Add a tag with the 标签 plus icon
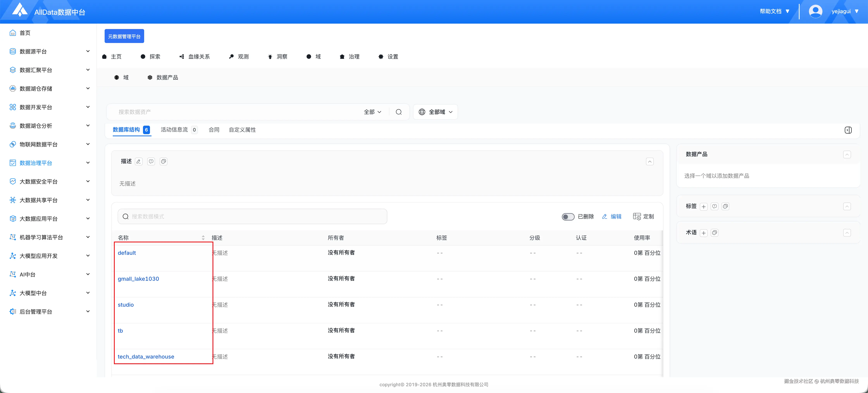This screenshot has width=868, height=393. tap(704, 206)
